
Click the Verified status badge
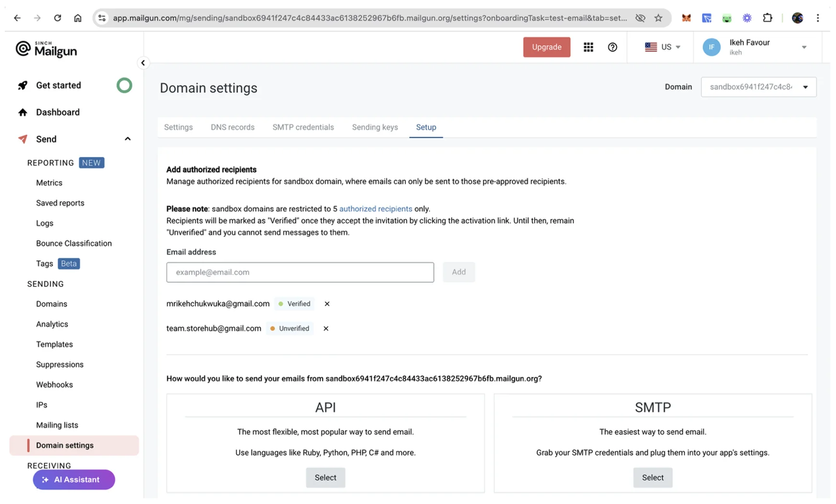coord(294,304)
